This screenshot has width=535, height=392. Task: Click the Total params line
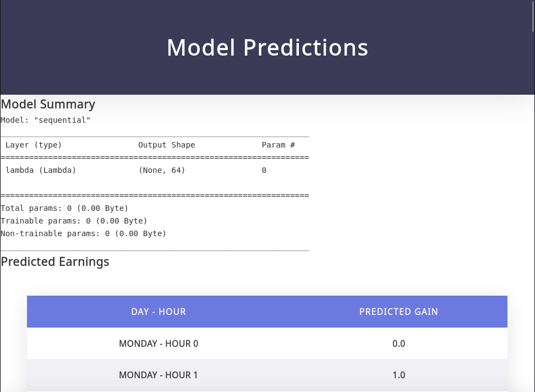(64, 209)
